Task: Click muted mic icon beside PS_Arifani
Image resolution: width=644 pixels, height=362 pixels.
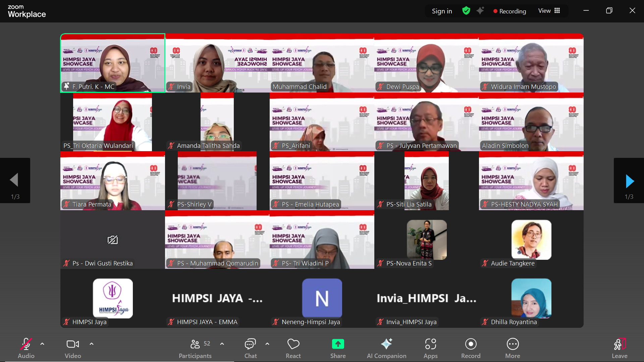Action: pos(276,146)
